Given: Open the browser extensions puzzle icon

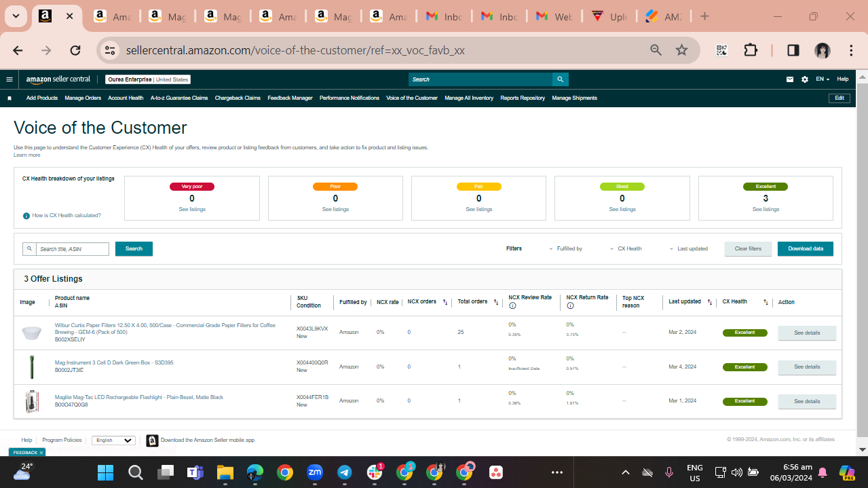Looking at the screenshot, I should tap(751, 50).
